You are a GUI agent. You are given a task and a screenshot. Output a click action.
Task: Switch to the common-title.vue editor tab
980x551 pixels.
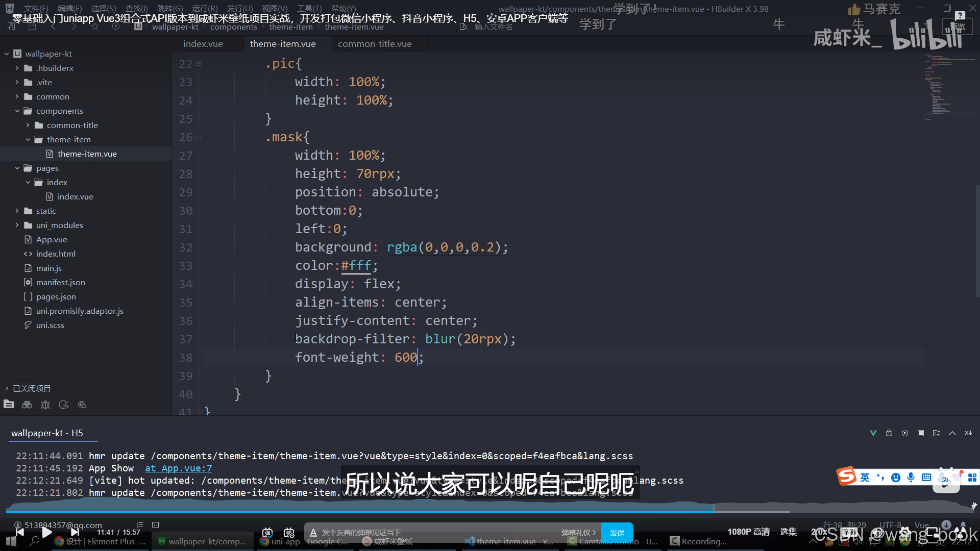coord(375,44)
